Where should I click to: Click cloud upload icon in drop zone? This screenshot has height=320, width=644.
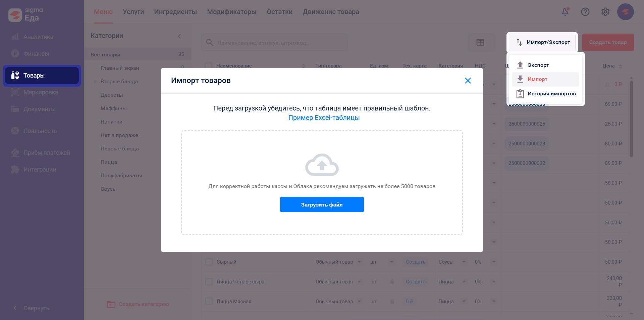(x=322, y=165)
